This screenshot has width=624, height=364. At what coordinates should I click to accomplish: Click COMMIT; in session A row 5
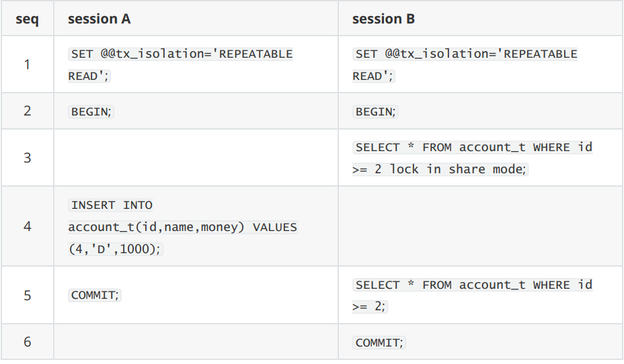click(x=95, y=295)
